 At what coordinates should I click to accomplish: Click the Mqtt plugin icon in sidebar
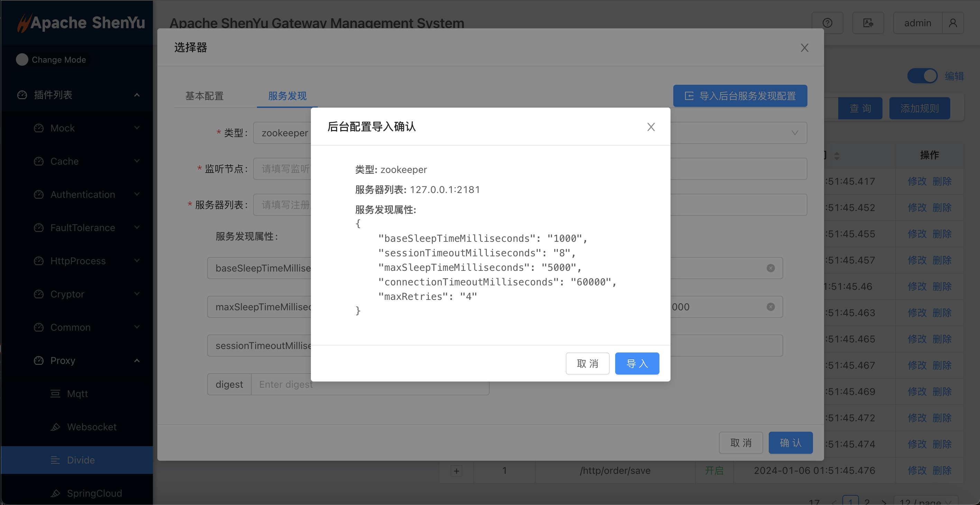(56, 394)
